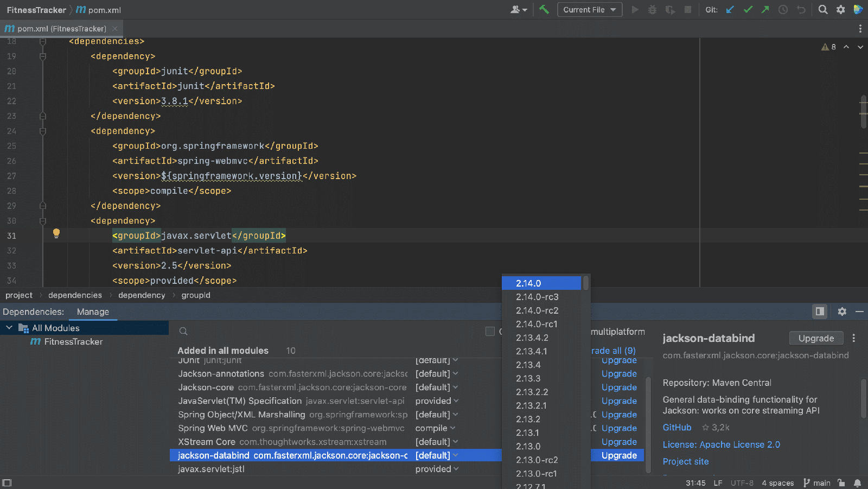Hide the Dependencies tool window
This screenshot has height=489, width=868.
(859, 312)
